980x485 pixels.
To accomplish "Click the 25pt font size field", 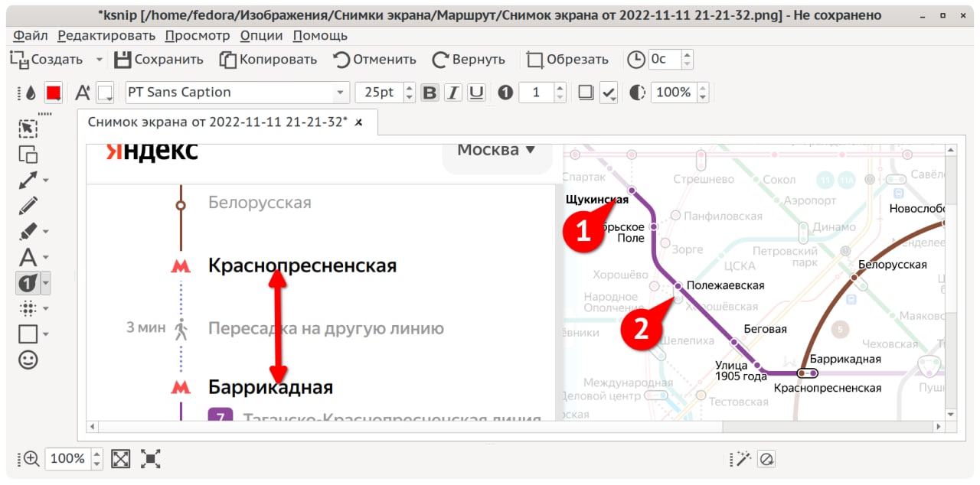I will pos(379,93).
